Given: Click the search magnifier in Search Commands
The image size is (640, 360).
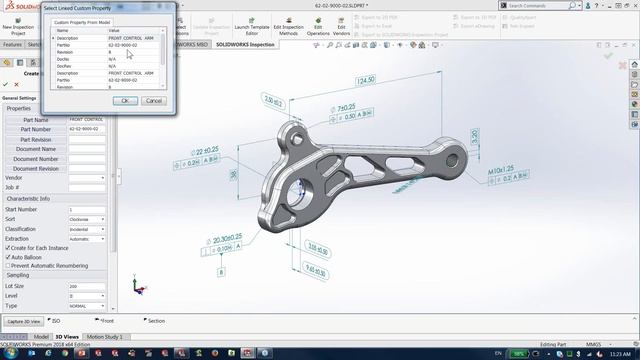Looking at the screenshot, I should 572,6.
